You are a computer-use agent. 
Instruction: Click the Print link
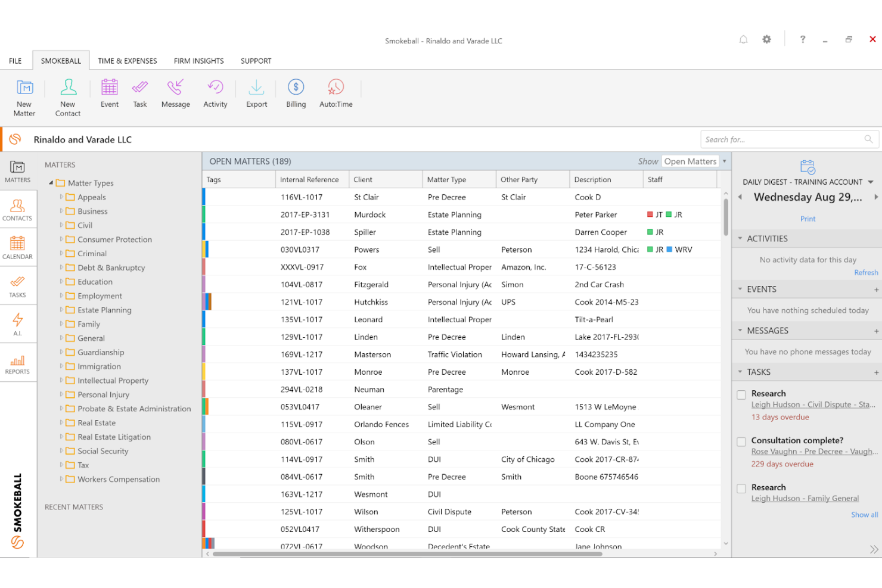click(x=808, y=219)
